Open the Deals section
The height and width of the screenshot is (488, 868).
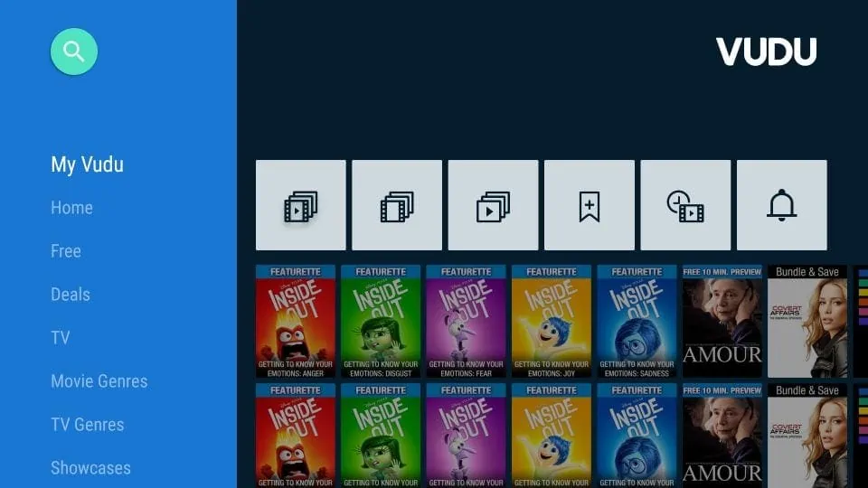click(x=71, y=295)
